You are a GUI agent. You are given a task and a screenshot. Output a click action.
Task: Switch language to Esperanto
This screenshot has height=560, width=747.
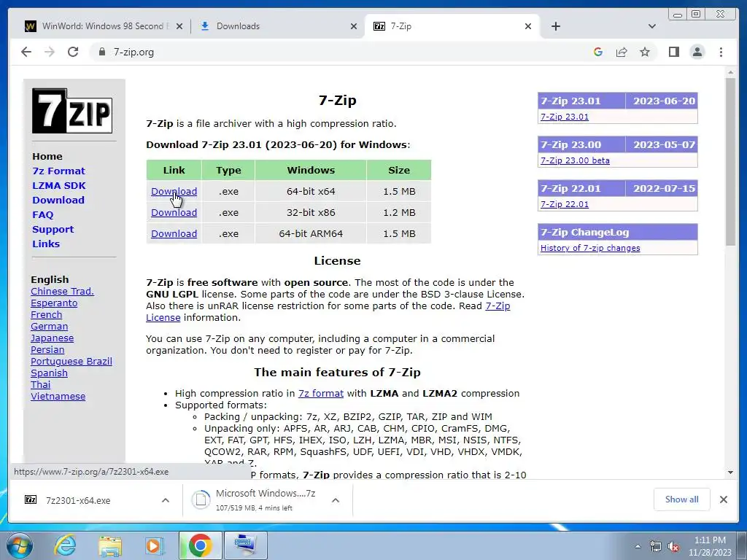54,303
